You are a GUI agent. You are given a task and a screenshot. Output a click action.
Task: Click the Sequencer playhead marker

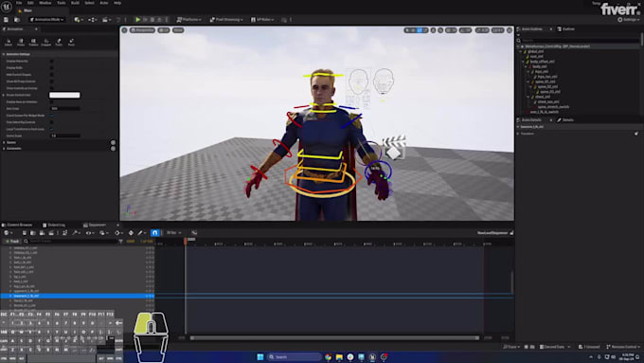(186, 242)
